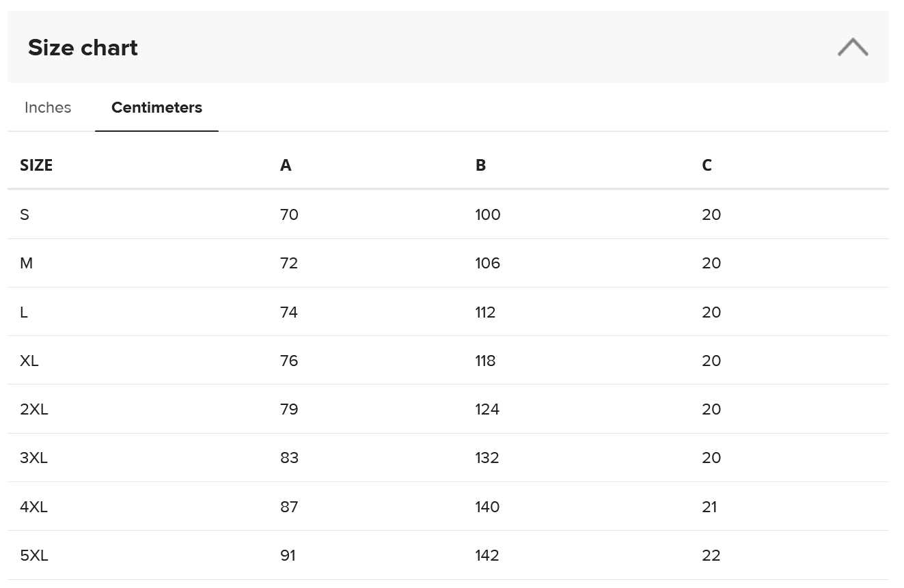904x588 pixels.
Task: Click the 3XL size label
Action: [x=34, y=458]
